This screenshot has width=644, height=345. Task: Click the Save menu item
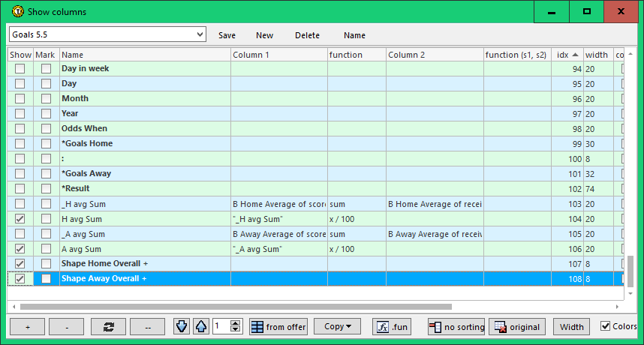pos(227,35)
